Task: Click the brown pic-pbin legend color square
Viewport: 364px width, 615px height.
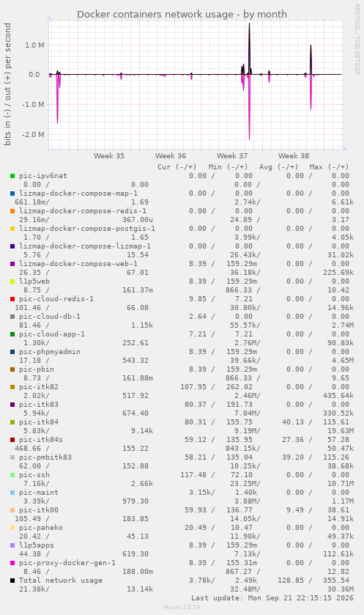Action: coord(12,369)
